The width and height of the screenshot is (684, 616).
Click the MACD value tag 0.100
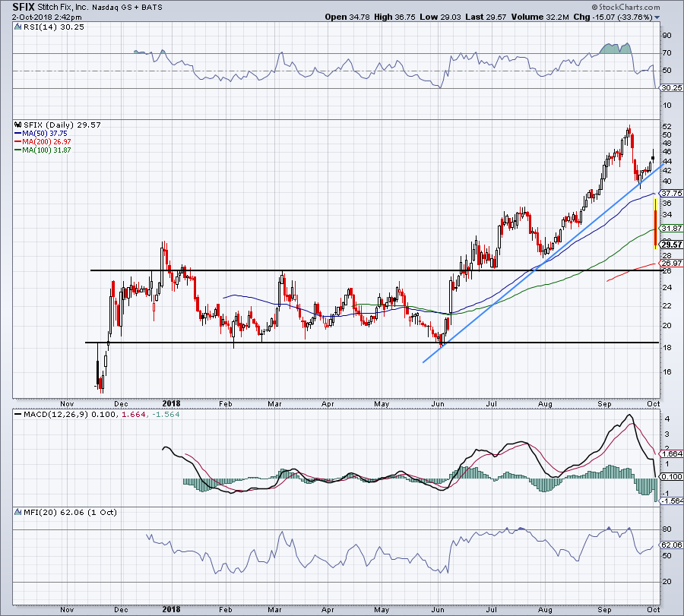click(x=672, y=476)
